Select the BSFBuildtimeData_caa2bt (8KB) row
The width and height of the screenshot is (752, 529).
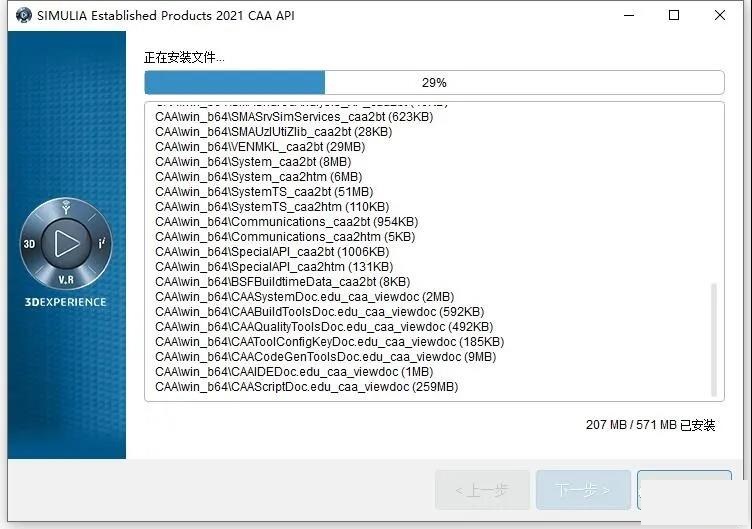(282, 282)
